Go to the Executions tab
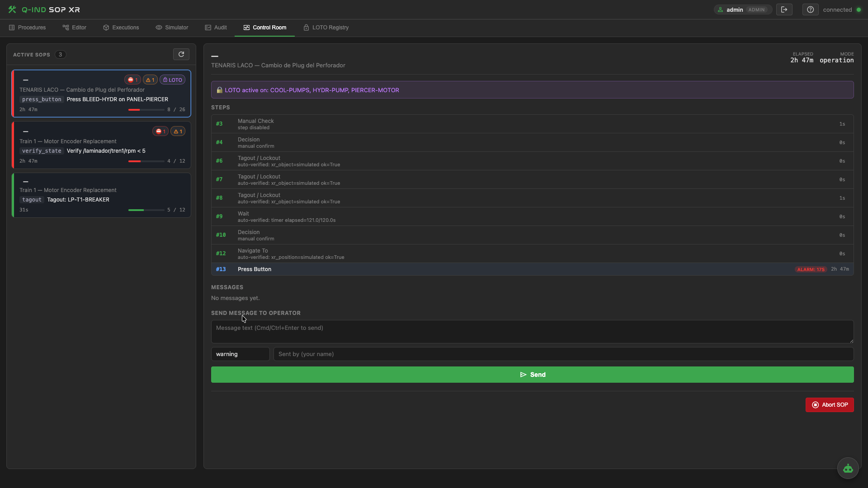This screenshot has height=488, width=868. (121, 28)
